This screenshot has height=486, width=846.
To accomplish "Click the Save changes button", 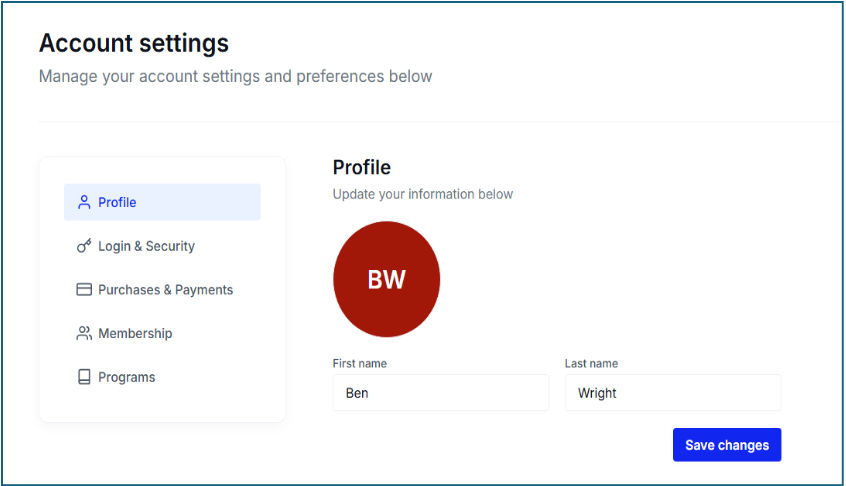I will click(x=727, y=445).
